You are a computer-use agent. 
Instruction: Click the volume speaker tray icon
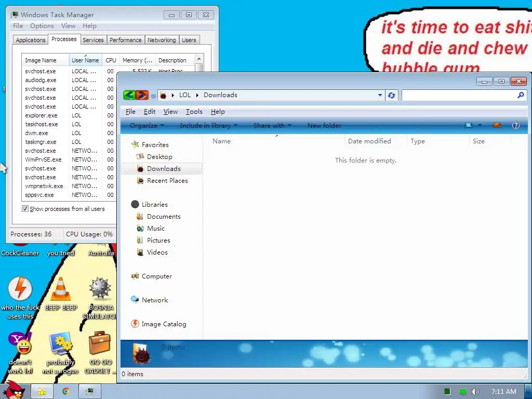[475, 392]
